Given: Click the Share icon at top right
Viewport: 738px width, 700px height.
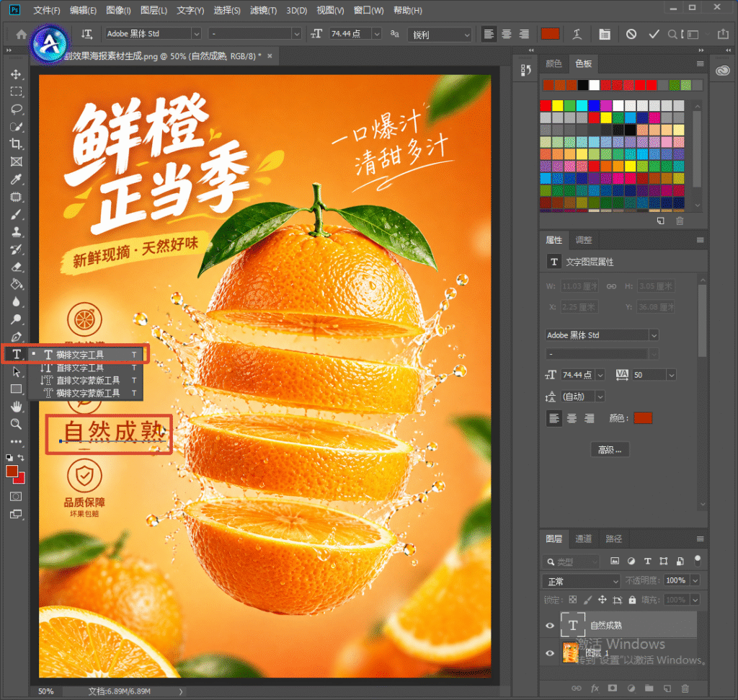Looking at the screenshot, I should 722,34.
